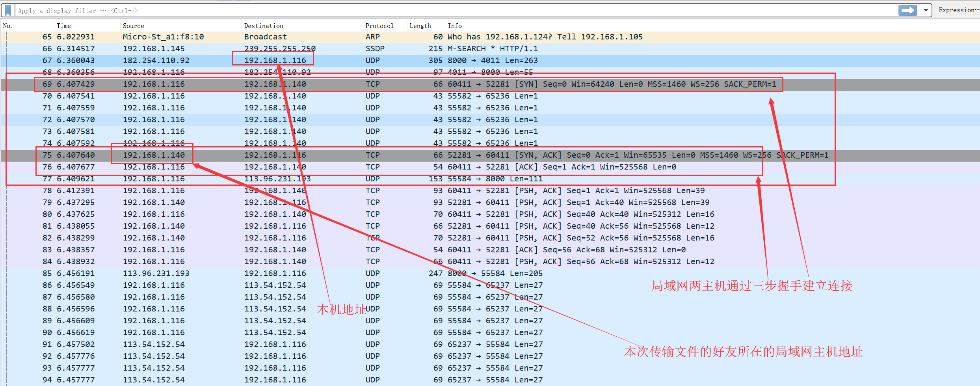Image resolution: width=980 pixels, height=386 pixels.
Task: Click destination 239.255.255.250 cell
Action: coord(280,48)
